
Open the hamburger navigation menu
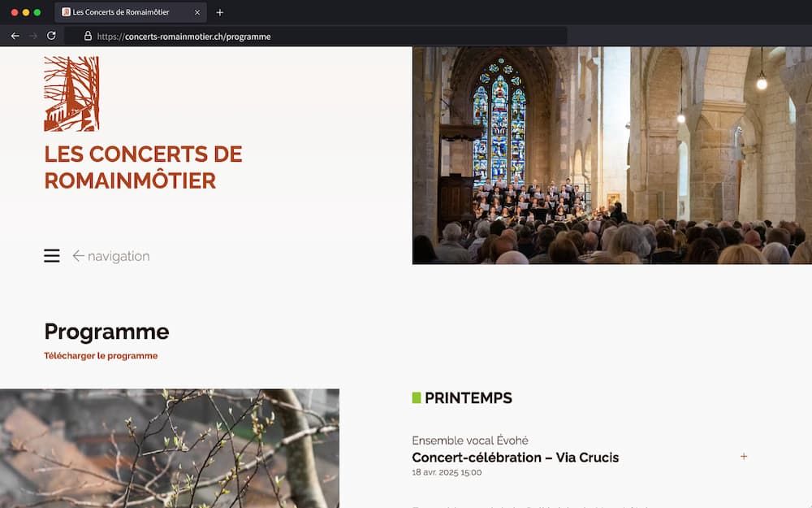click(51, 255)
